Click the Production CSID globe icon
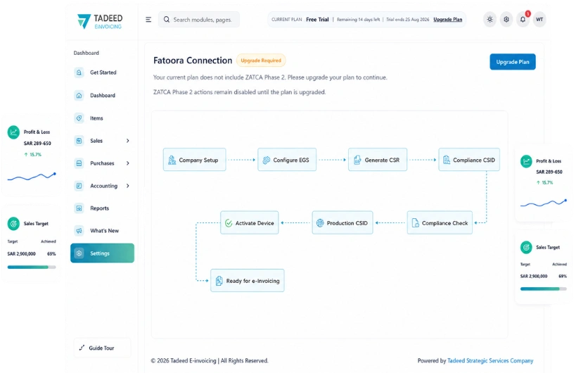The width and height of the screenshot is (588, 373). [320, 223]
